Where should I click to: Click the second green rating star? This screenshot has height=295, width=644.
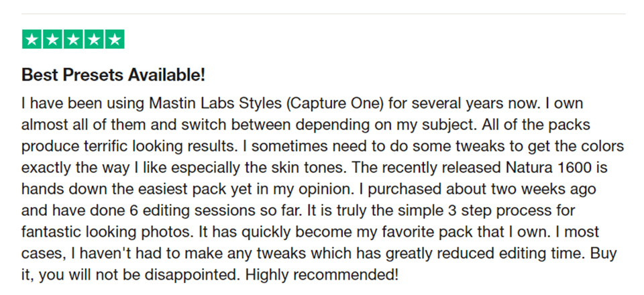(x=52, y=40)
